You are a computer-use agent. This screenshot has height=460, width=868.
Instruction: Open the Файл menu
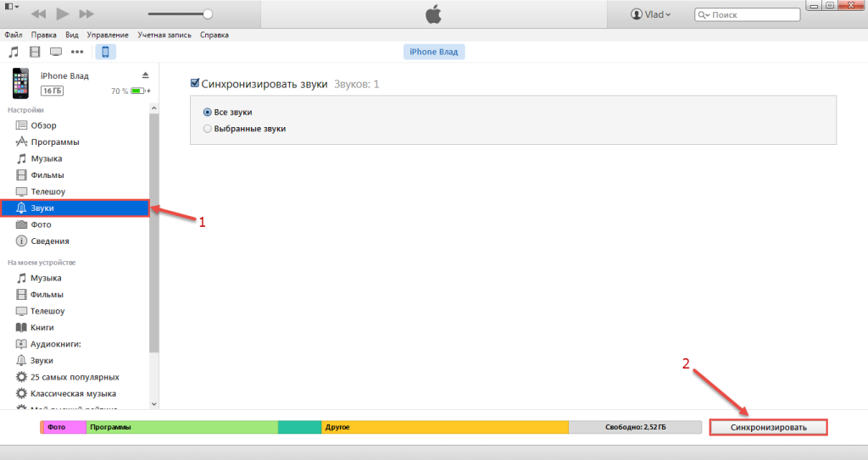[14, 35]
